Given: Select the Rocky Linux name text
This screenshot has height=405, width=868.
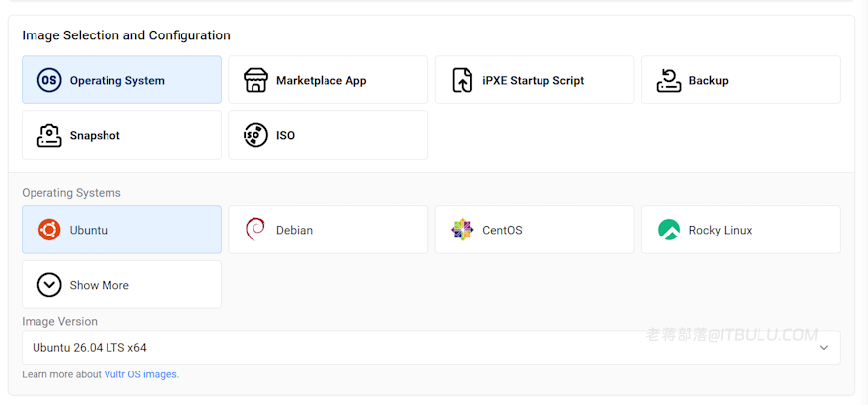Looking at the screenshot, I should click(x=720, y=230).
